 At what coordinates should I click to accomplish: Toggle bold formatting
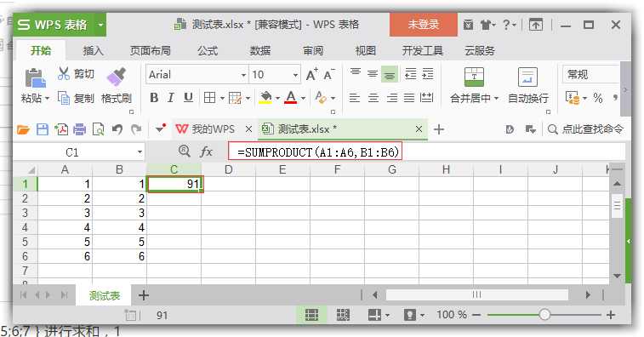pos(154,98)
